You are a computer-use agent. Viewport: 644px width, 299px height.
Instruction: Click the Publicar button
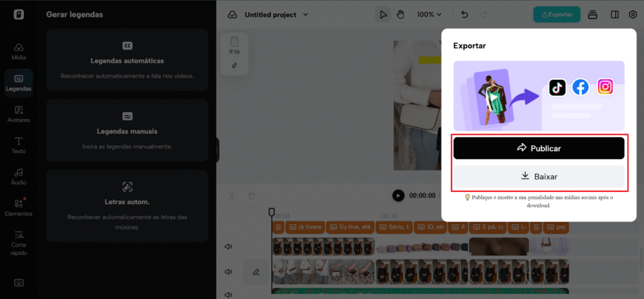coord(539,148)
